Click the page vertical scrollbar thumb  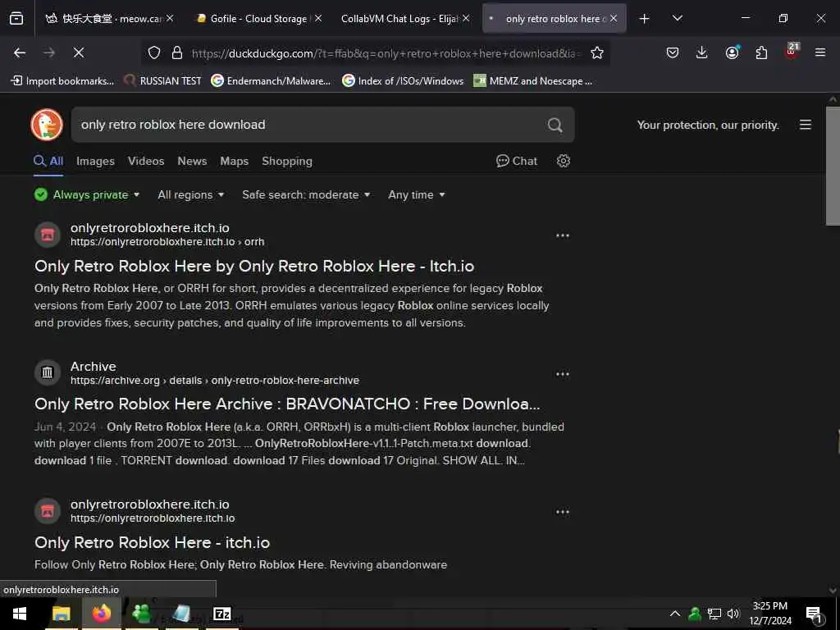[x=833, y=166]
